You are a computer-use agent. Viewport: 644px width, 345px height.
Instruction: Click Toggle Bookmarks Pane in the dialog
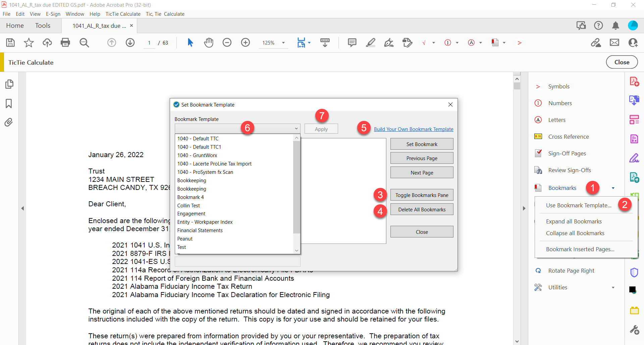click(422, 195)
